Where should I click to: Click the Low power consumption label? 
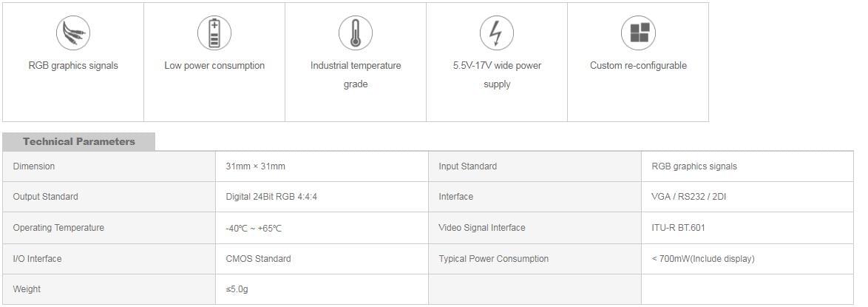click(x=214, y=65)
